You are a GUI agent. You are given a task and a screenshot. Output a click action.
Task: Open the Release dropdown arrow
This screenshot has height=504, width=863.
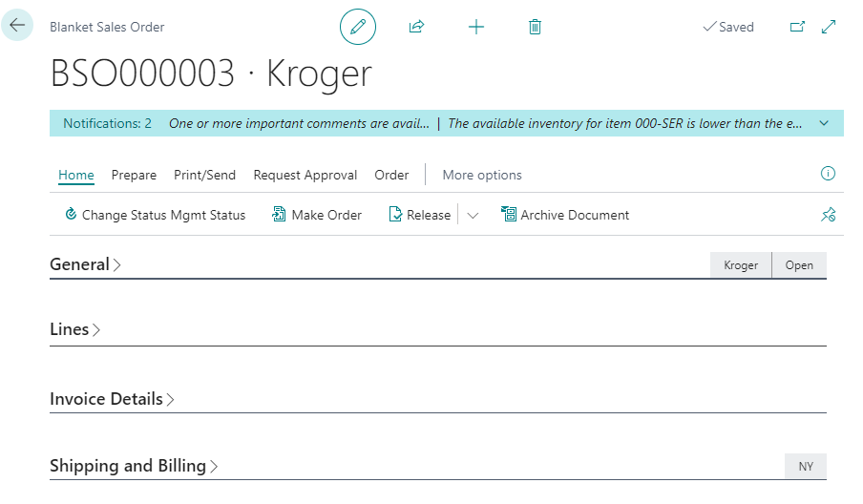pos(473,215)
